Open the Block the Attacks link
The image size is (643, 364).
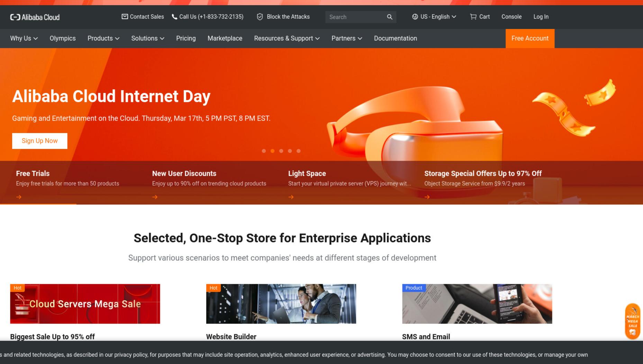point(288,17)
